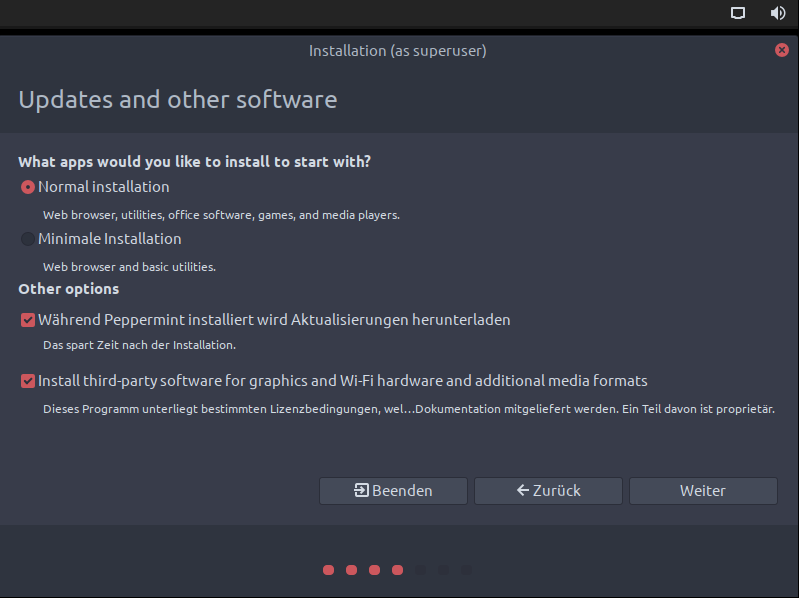
Task: Go back with the Zurück button
Action: pyautogui.click(x=548, y=491)
